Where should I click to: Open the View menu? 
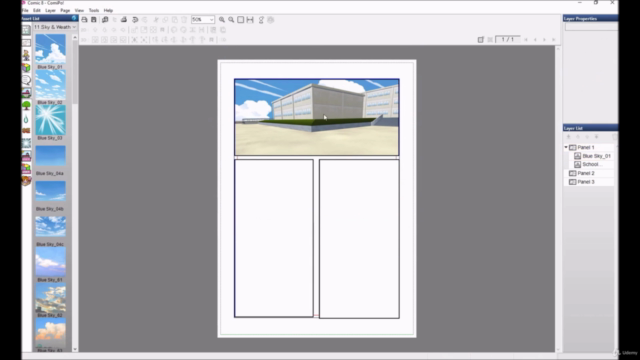(x=80, y=10)
